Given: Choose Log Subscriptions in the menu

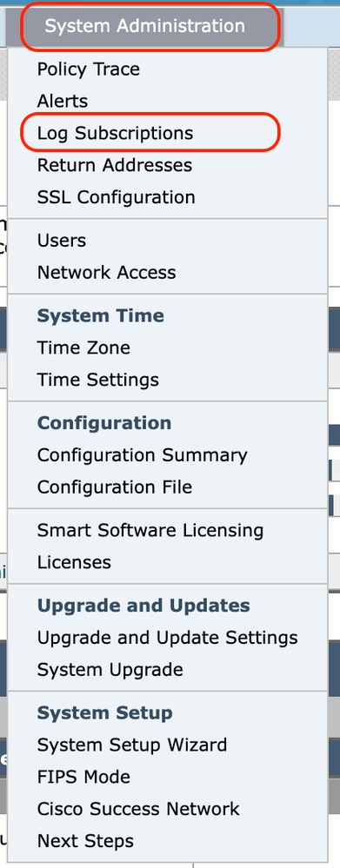Looking at the screenshot, I should [115, 134].
